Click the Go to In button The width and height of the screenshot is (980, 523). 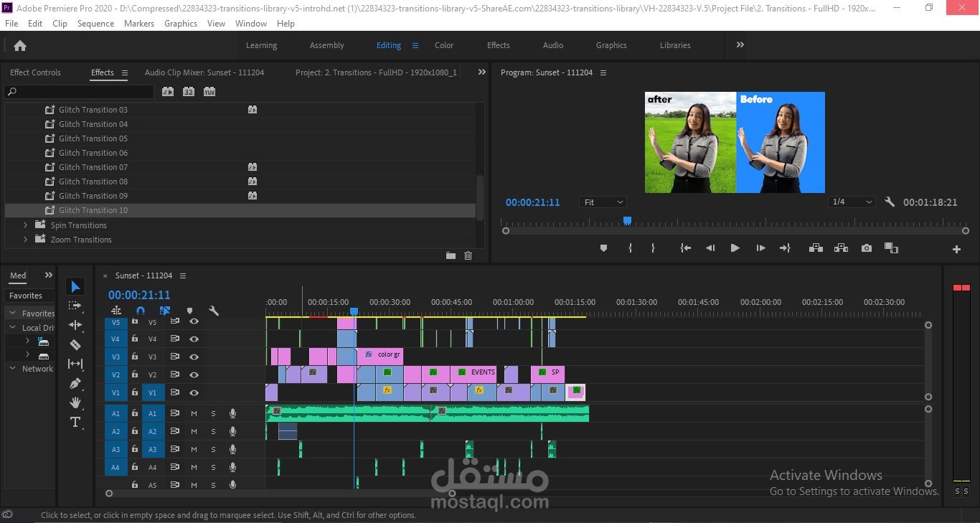click(686, 248)
